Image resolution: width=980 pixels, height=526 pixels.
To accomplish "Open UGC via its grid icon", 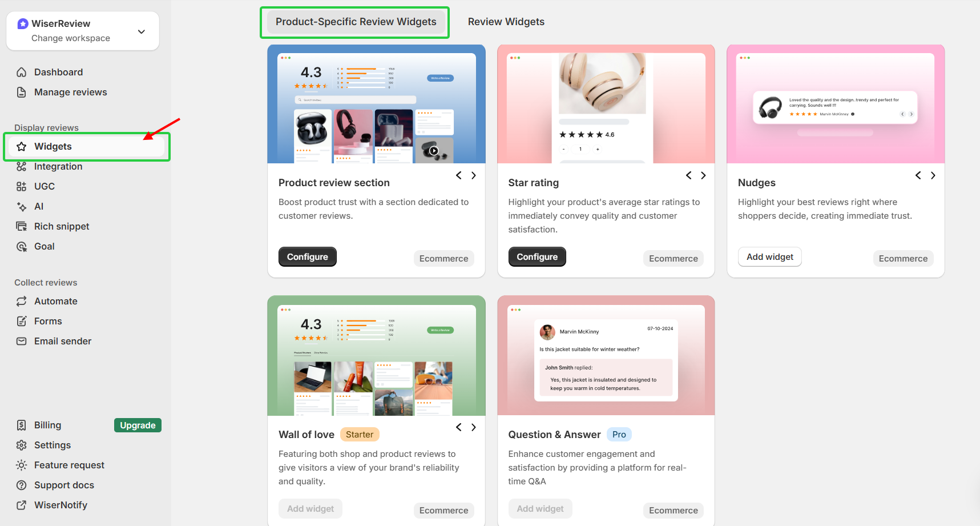I will pyautogui.click(x=22, y=186).
